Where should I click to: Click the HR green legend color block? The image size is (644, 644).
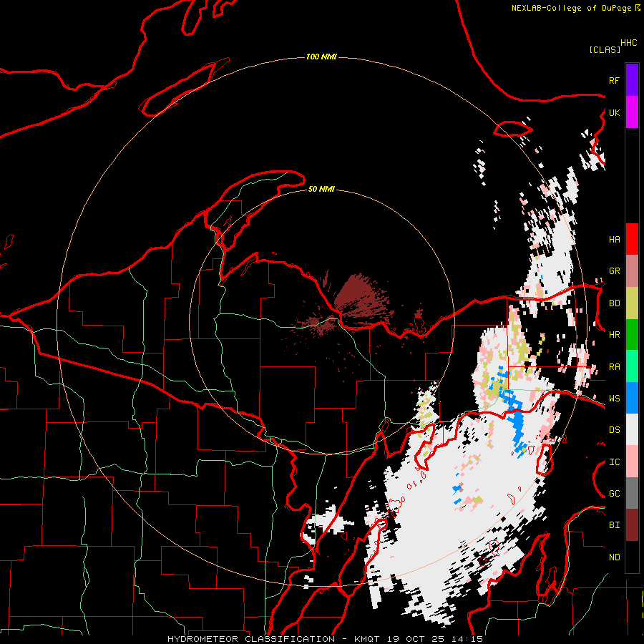pos(632,335)
